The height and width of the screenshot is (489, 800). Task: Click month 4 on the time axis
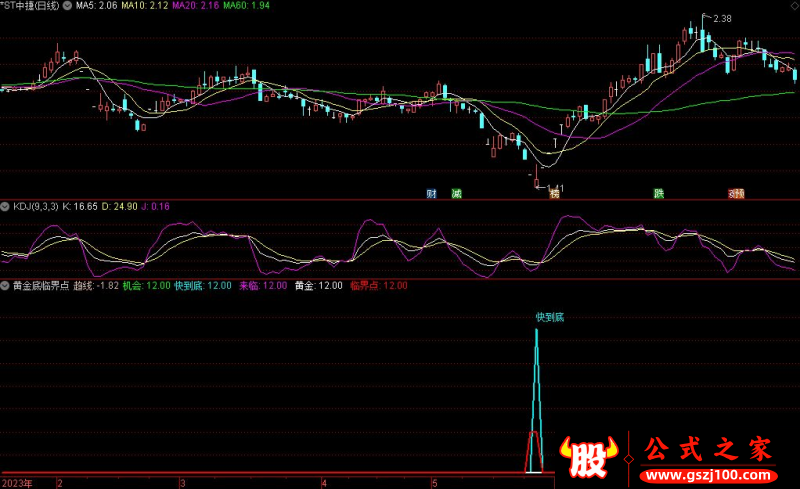(x=324, y=483)
